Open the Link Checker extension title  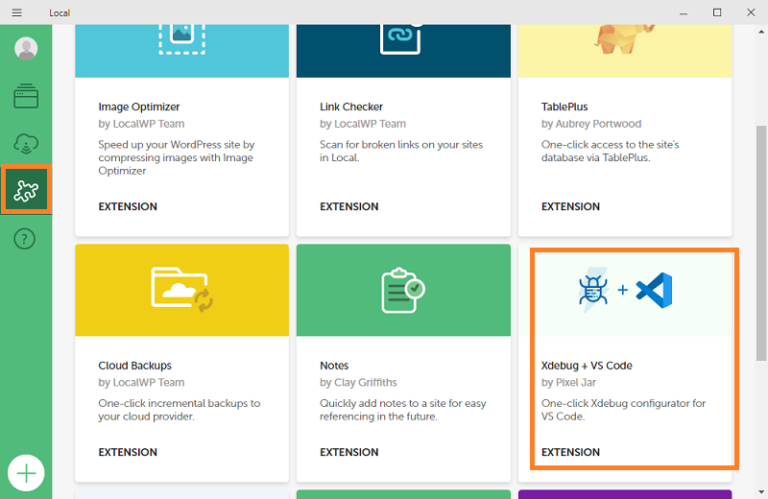[351, 107]
